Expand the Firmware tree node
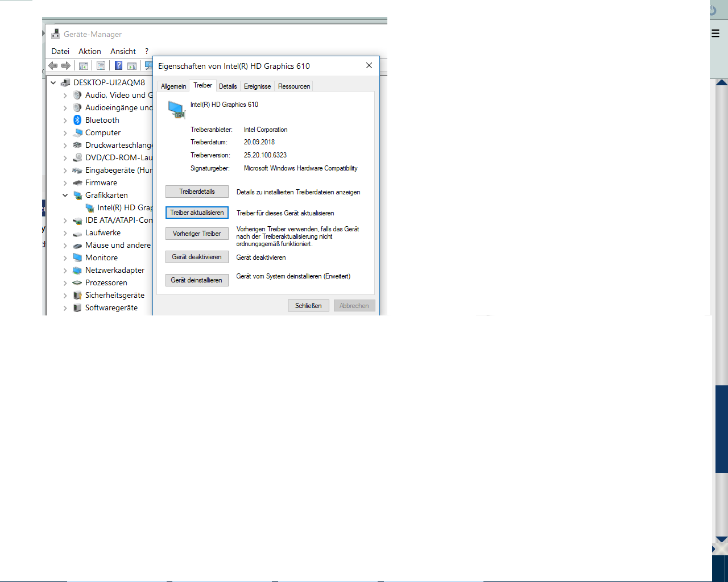The image size is (728, 582). pos(65,182)
